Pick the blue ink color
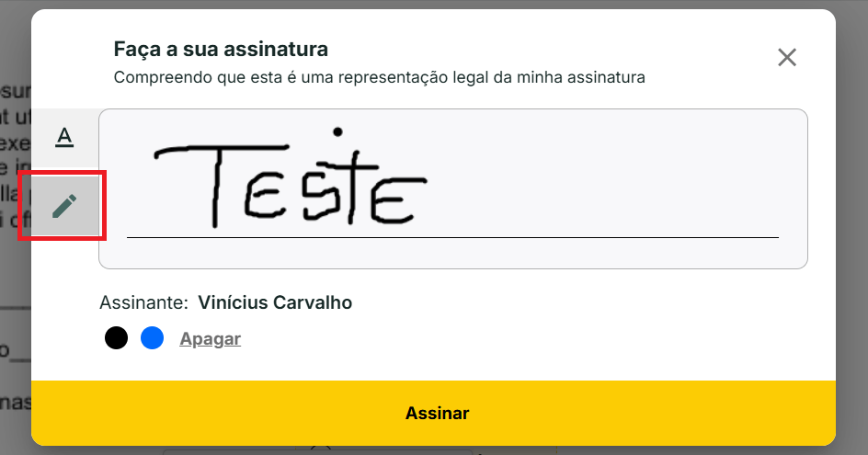Image resolution: width=868 pixels, height=455 pixels. click(152, 338)
